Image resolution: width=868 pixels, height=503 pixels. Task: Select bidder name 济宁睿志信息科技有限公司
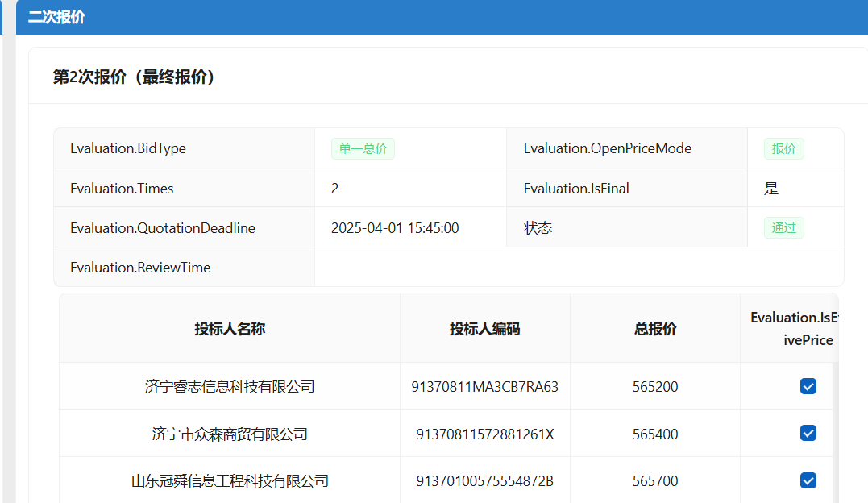click(x=230, y=387)
